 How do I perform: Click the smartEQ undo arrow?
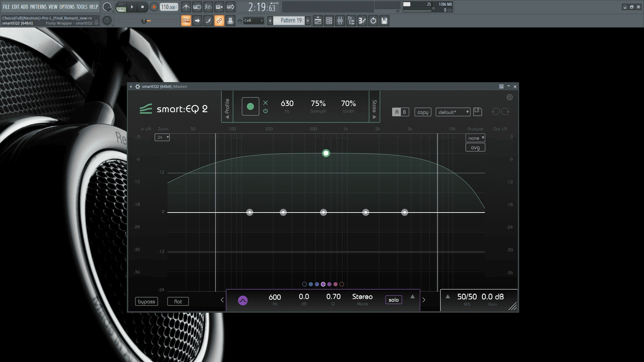coord(496,112)
